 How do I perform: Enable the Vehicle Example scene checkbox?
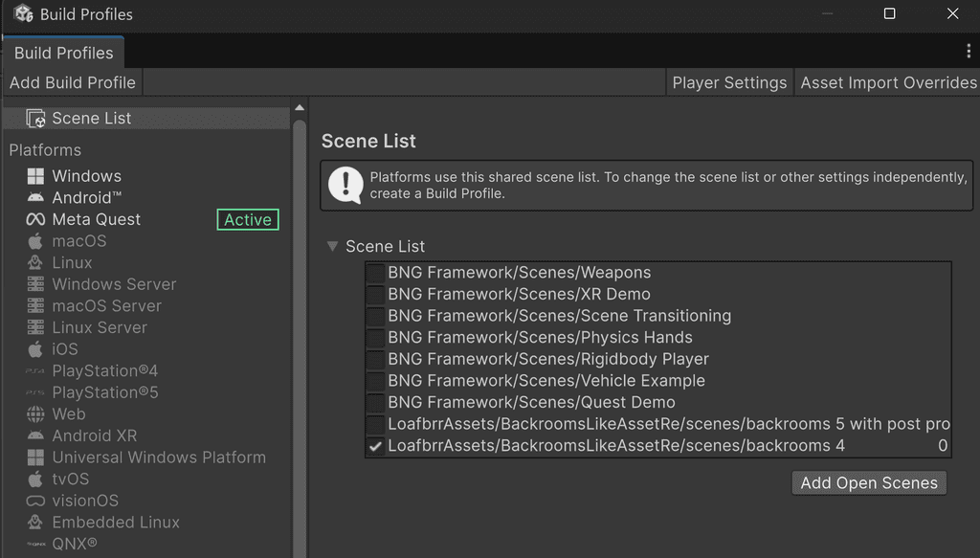tap(375, 381)
